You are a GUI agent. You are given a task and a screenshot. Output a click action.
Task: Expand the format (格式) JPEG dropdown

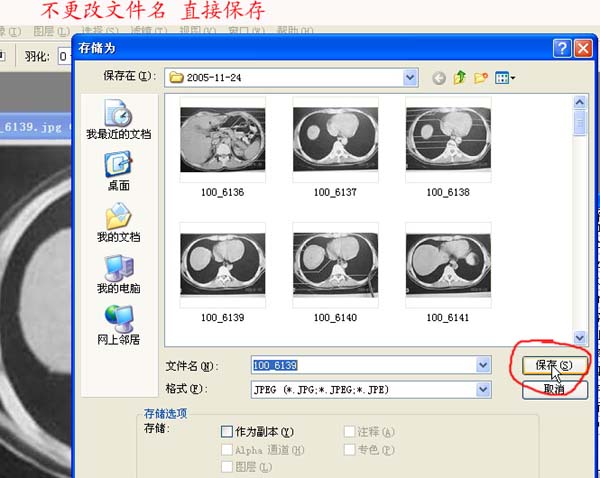(483, 390)
